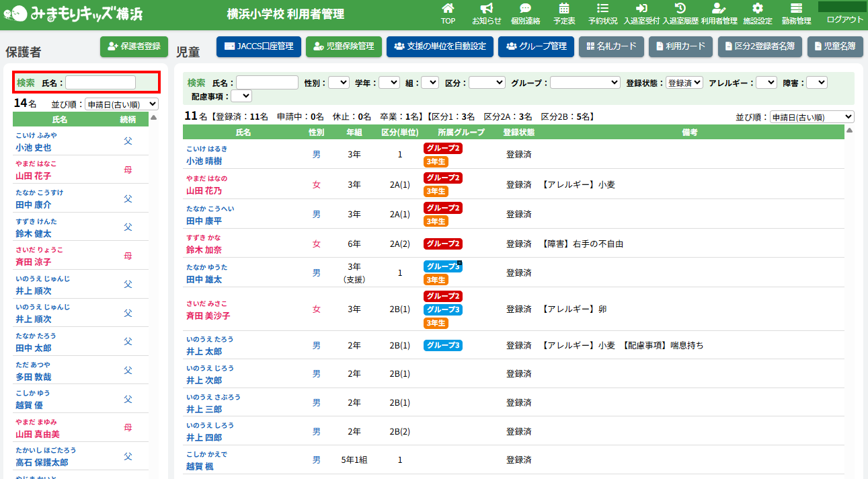Change the guardian list 並び順 dropdown

point(121,104)
